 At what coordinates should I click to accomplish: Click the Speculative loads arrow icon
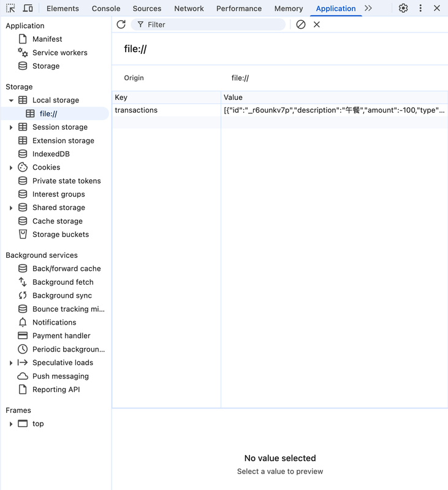coord(23,363)
